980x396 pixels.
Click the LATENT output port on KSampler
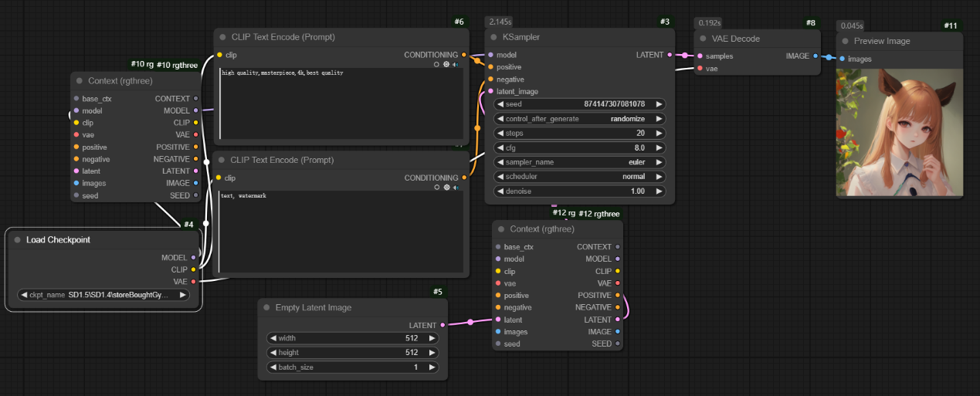click(x=669, y=55)
